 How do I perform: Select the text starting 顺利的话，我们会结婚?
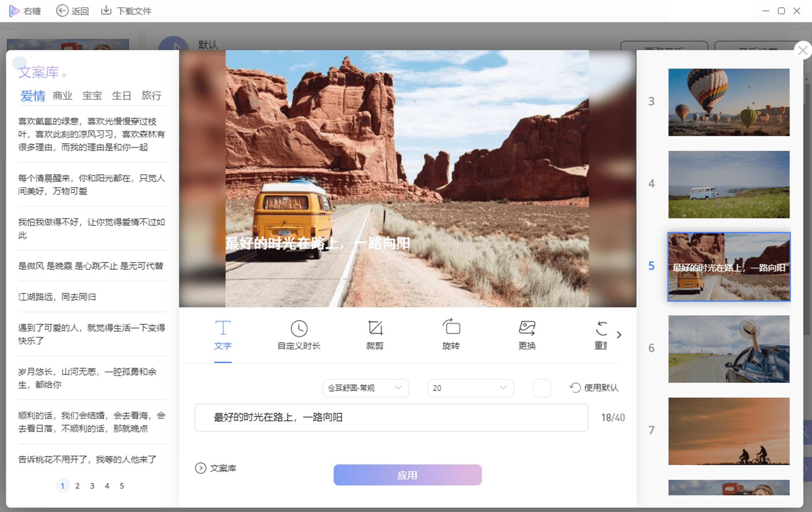click(92, 422)
